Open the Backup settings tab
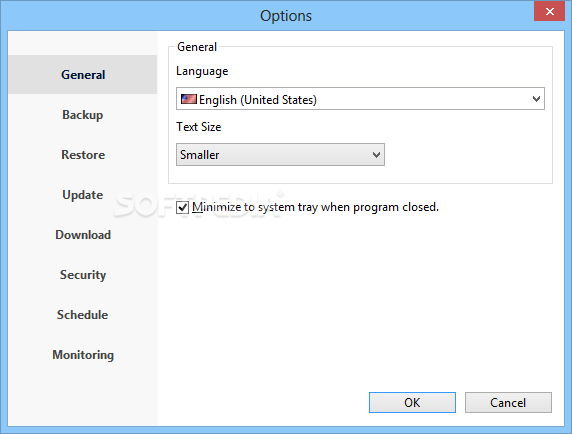The width and height of the screenshot is (572, 434). coord(83,115)
